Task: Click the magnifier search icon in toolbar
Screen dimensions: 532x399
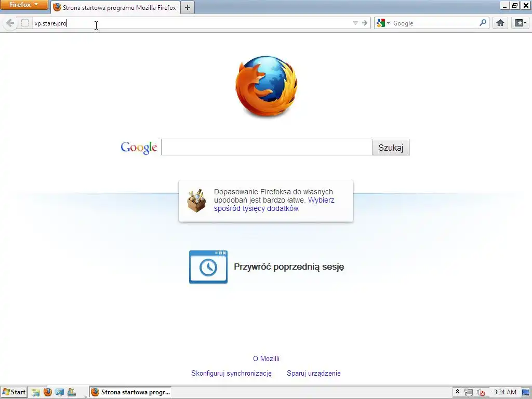Action: (483, 23)
